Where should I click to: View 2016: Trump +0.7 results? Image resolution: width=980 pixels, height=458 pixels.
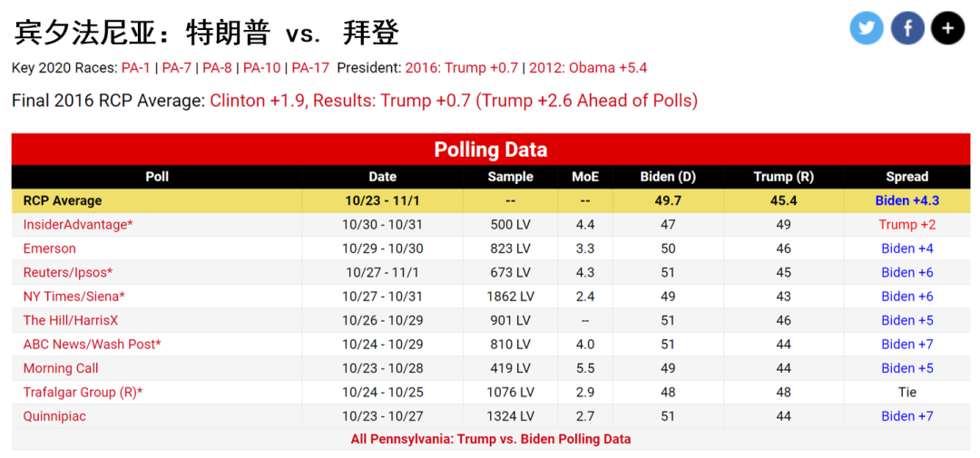coord(461,68)
